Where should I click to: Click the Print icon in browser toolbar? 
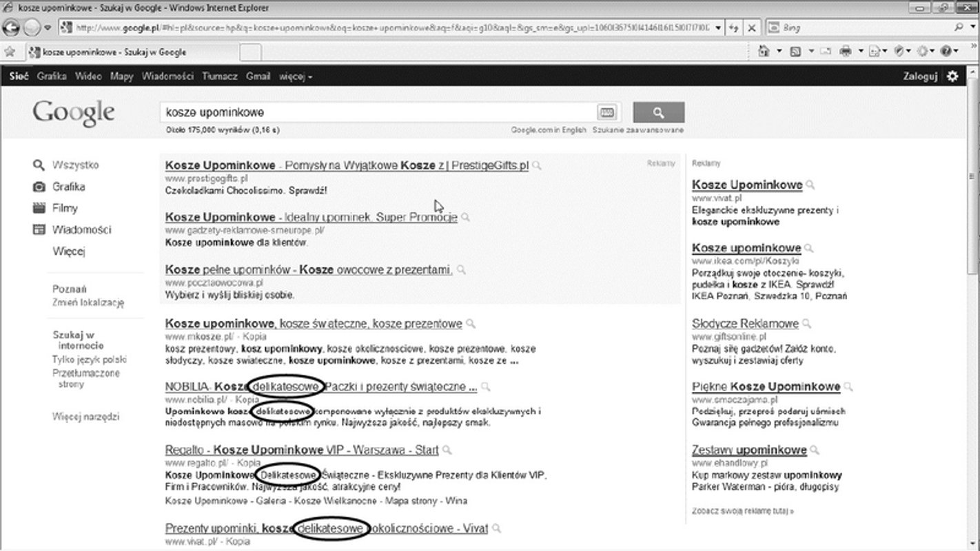pos(846,52)
